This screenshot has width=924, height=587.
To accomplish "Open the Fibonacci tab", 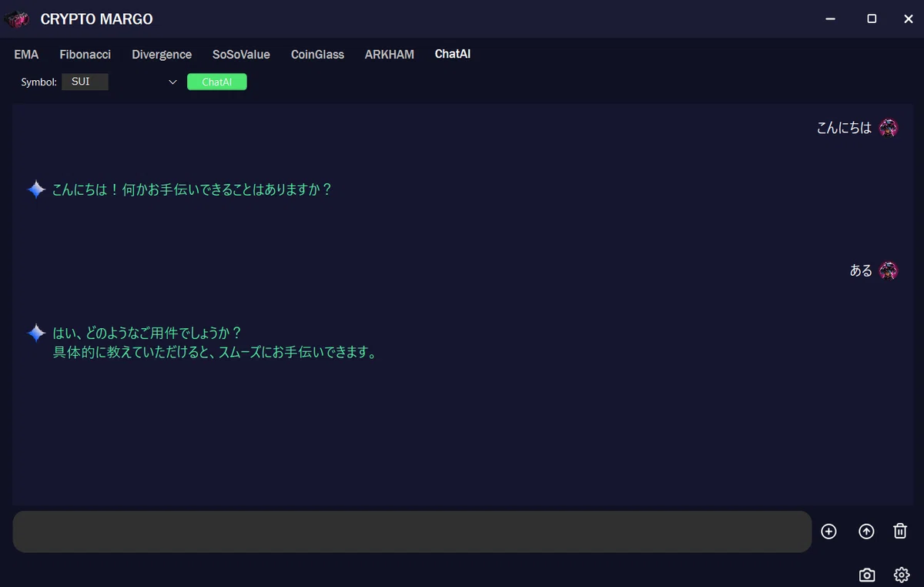I will (85, 55).
